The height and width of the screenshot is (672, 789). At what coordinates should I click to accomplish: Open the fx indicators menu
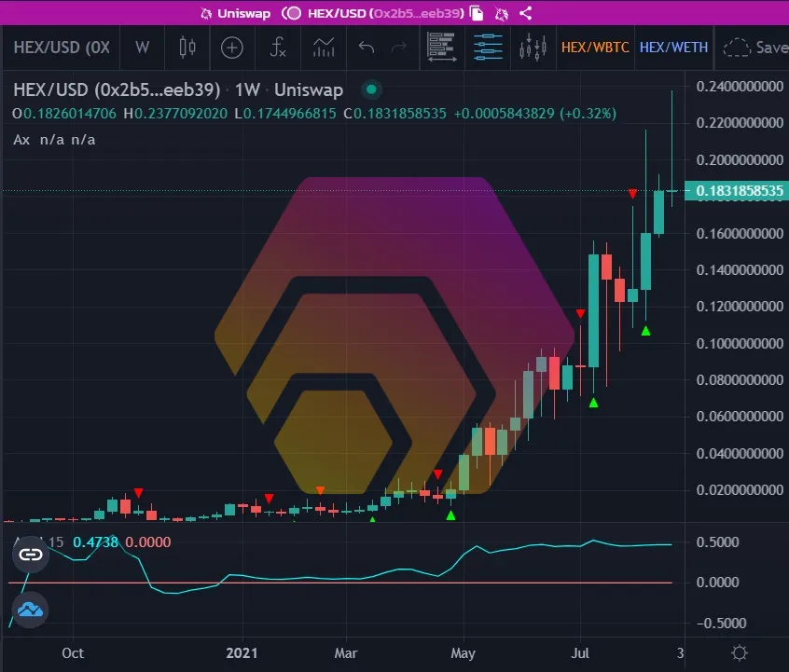click(x=278, y=48)
